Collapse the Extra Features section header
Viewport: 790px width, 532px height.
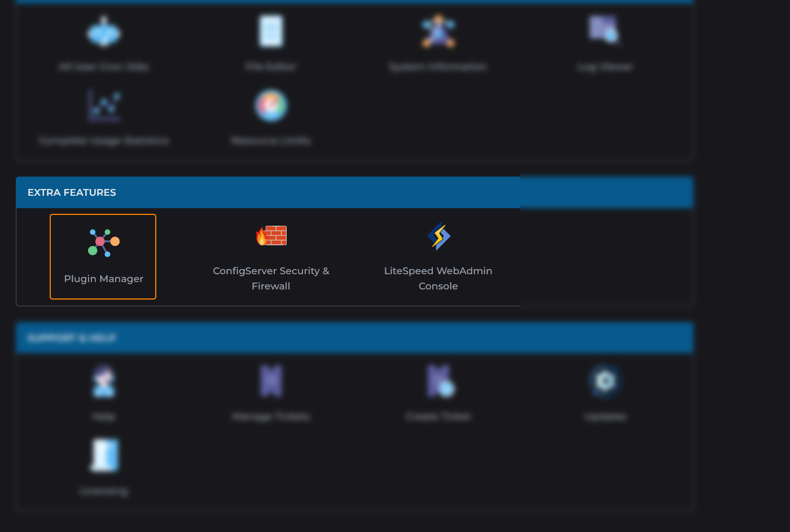[72, 192]
